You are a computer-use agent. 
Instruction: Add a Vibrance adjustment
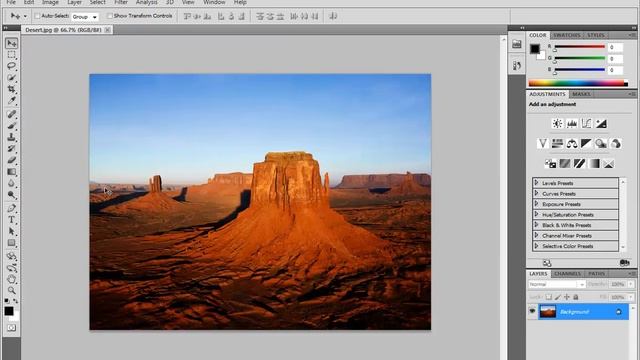coord(542,143)
